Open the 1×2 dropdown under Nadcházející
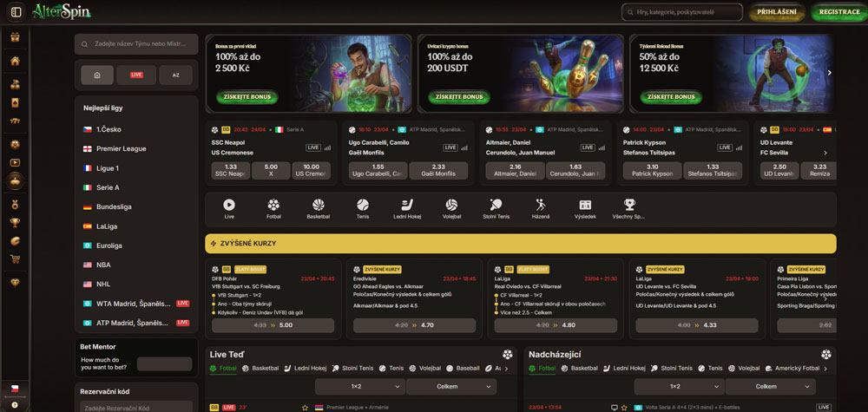This screenshot has height=412, width=868. [x=680, y=387]
